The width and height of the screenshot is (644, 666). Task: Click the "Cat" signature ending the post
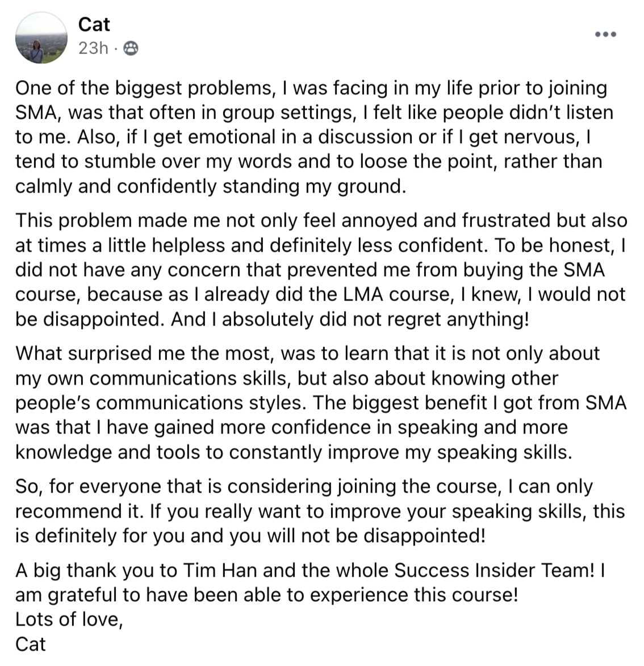tap(30, 644)
